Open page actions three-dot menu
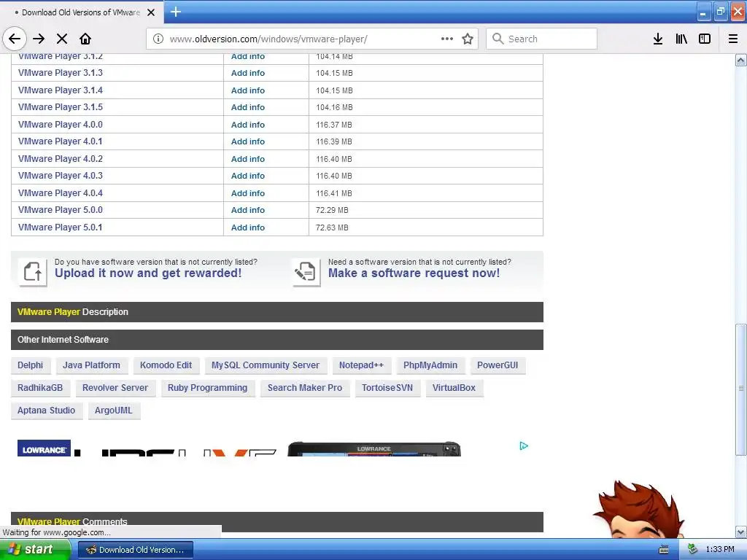747x560 pixels. (x=447, y=39)
